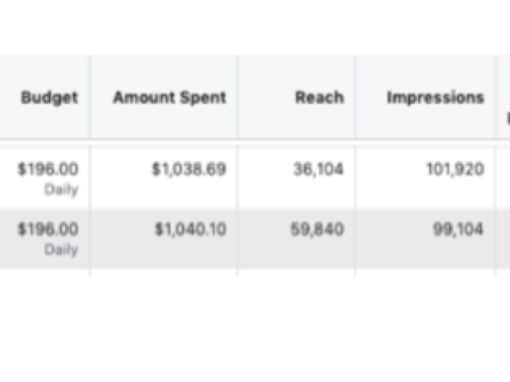Click the 101,920 impressions cell
The image size is (510, 382).
pyautogui.click(x=455, y=169)
